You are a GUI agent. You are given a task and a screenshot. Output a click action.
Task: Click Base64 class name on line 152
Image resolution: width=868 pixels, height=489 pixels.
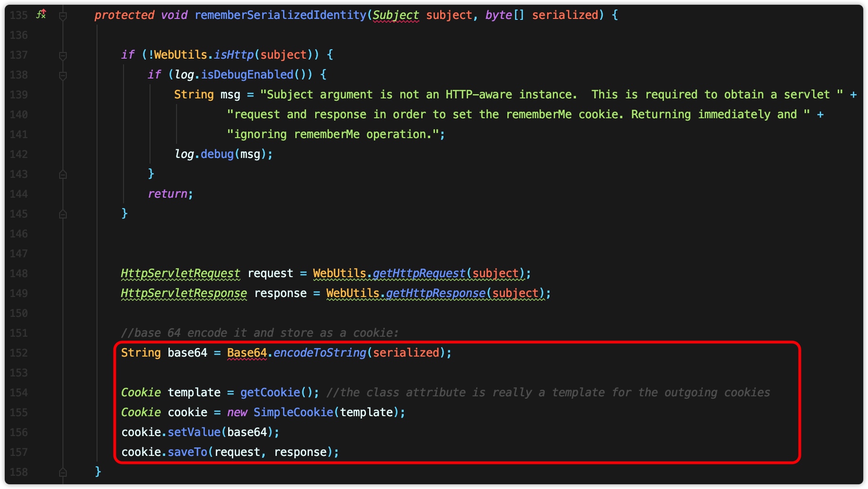tap(247, 353)
